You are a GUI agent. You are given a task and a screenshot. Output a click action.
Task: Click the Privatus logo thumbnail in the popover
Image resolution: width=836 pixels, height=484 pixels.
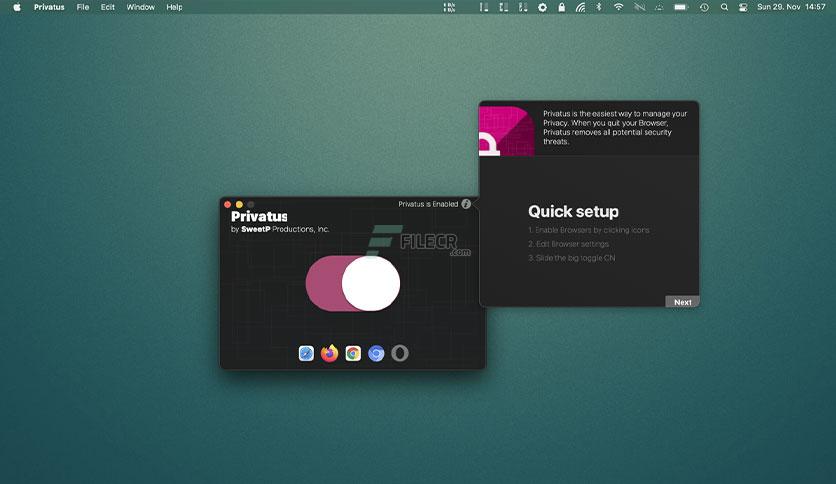click(x=507, y=131)
